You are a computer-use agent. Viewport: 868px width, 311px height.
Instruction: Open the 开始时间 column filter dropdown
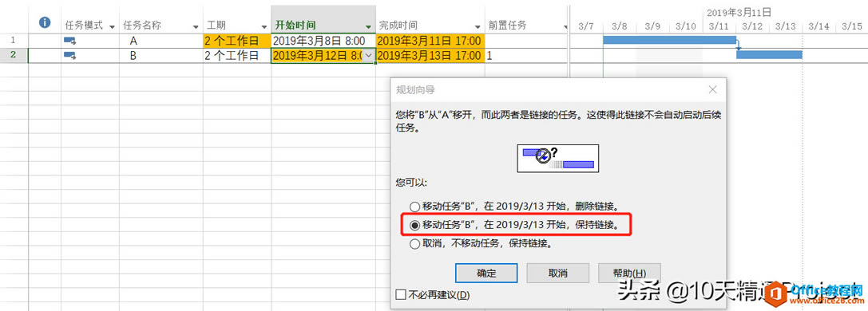coord(369,26)
